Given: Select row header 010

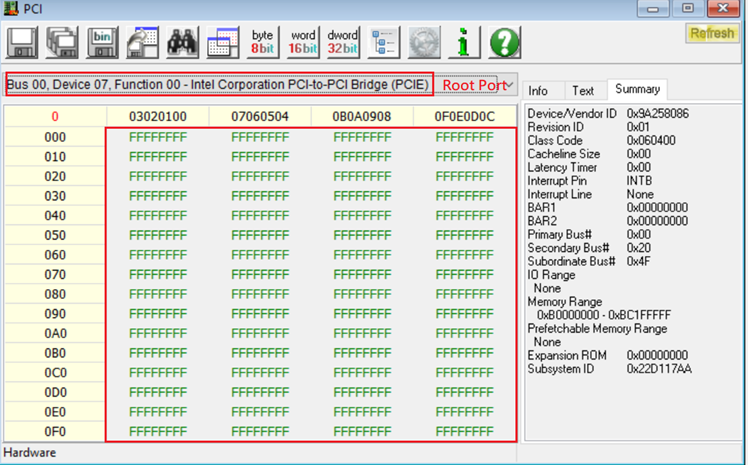Looking at the screenshot, I should pyautogui.click(x=55, y=157).
